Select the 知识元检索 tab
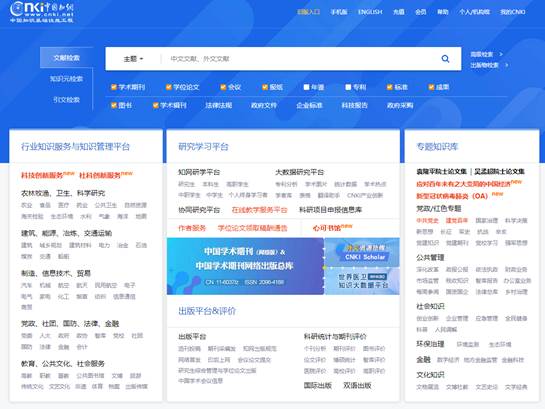Image resolution: width=545 pixels, height=409 pixels. (x=66, y=79)
